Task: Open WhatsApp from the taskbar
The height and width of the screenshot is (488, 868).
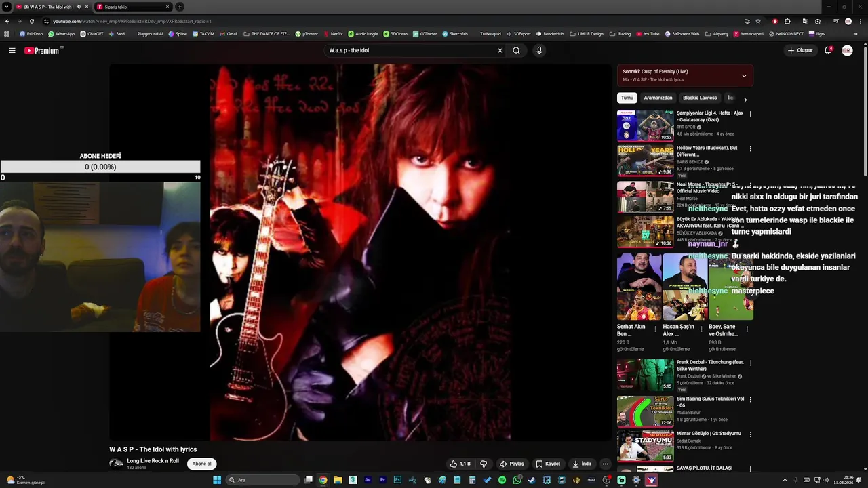Action: point(517,480)
